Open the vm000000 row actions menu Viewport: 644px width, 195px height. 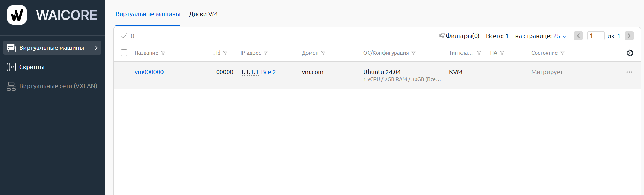[x=629, y=72]
